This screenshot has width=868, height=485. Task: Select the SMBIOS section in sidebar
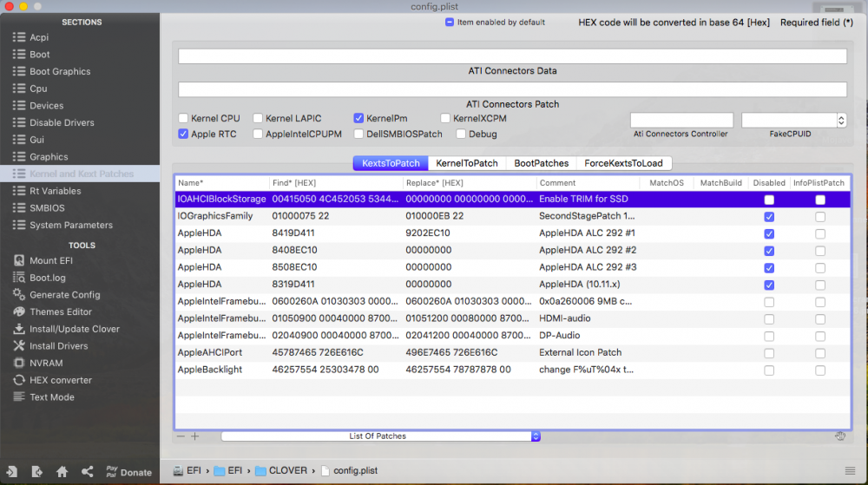[x=47, y=208]
